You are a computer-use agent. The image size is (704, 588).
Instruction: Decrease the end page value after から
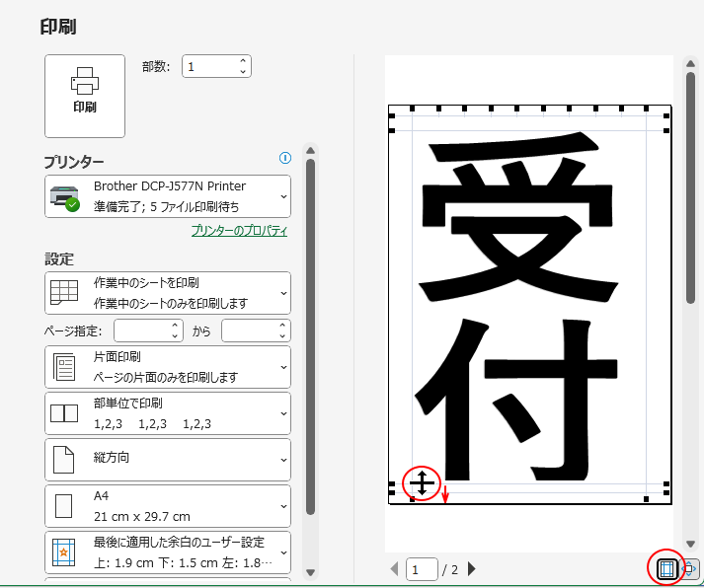coord(282,336)
